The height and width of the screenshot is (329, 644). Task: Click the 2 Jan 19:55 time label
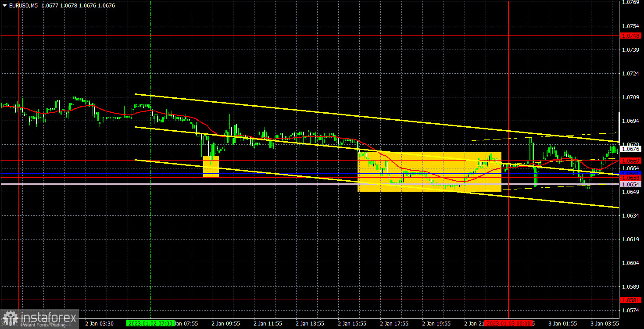(436, 323)
